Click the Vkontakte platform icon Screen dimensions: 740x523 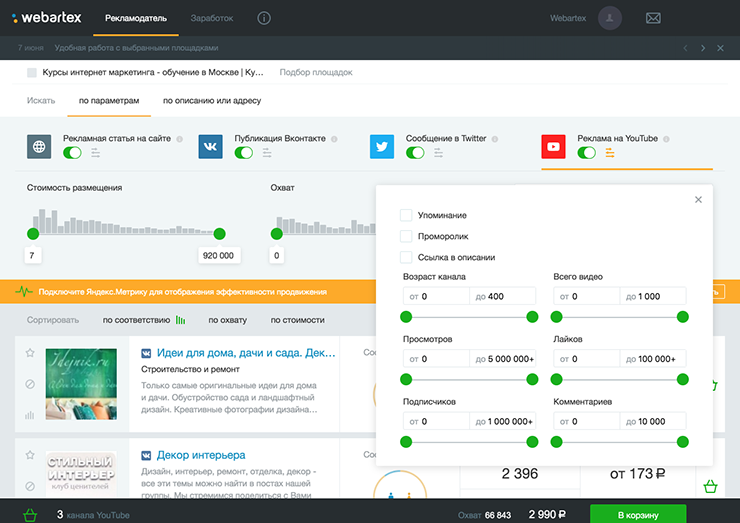[210, 147]
